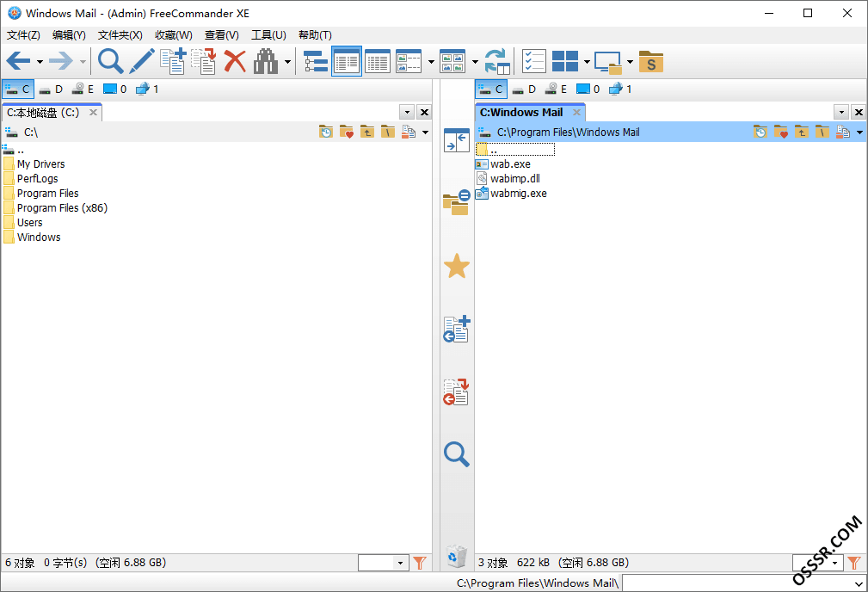The height and width of the screenshot is (592, 868).
Task: Switch to the details view mode
Action: click(x=378, y=61)
